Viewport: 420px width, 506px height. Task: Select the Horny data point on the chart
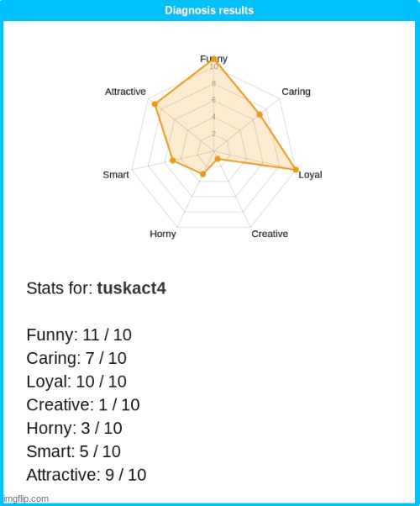pos(202,174)
